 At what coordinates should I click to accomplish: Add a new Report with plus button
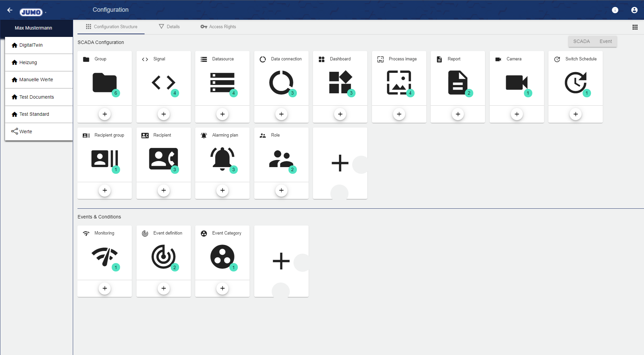458,114
